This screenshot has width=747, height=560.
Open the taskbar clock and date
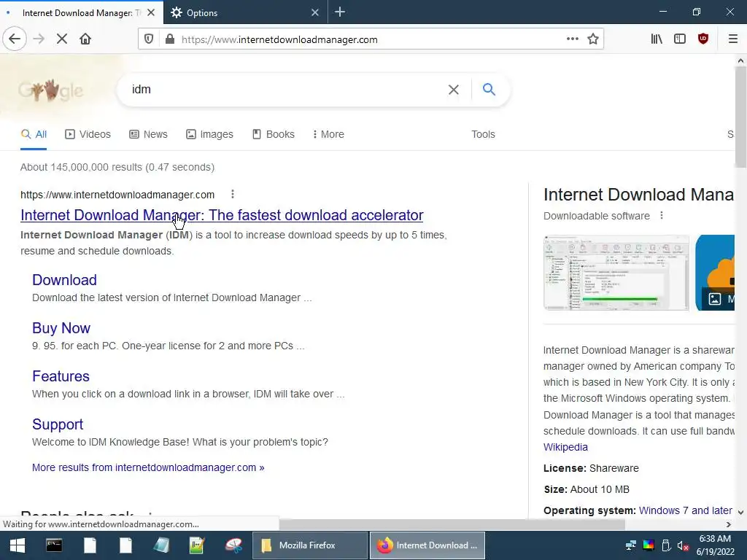tap(715, 545)
